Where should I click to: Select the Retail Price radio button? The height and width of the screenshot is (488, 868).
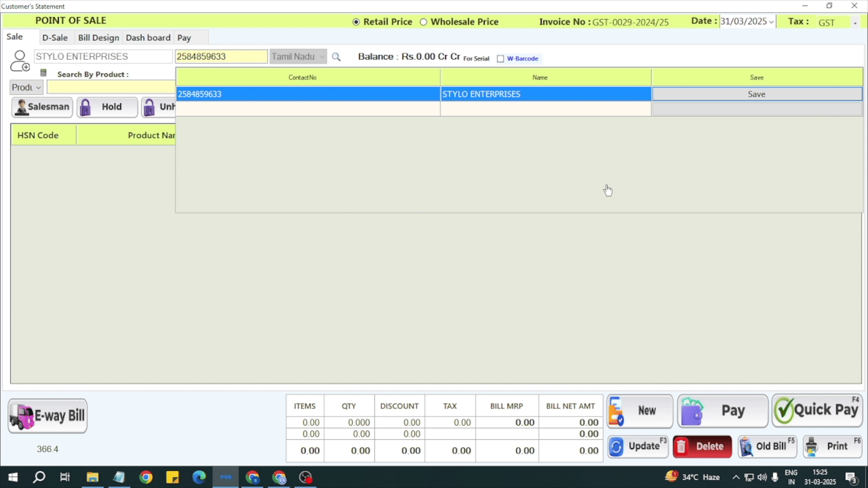tap(356, 22)
